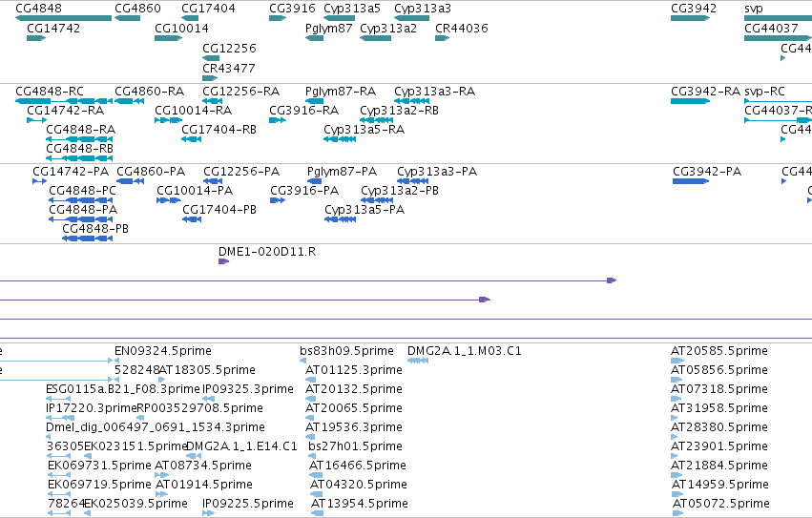Click protein CG4848-PC

click(x=80, y=200)
